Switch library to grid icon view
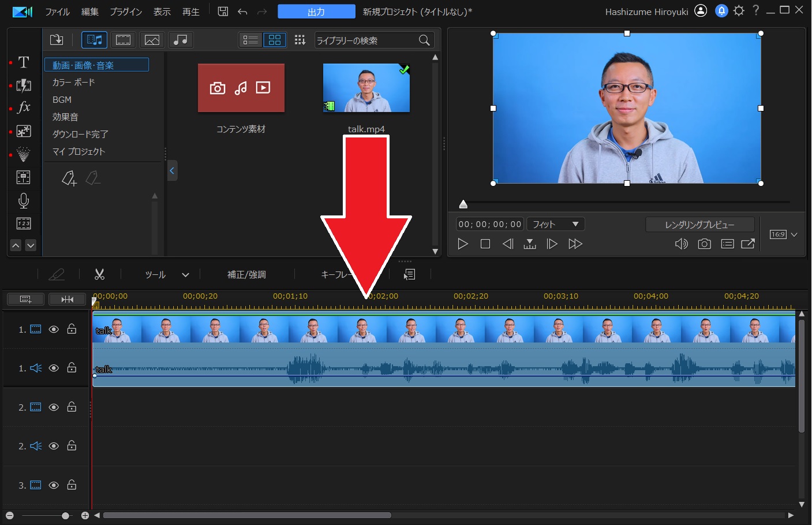 [x=275, y=40]
